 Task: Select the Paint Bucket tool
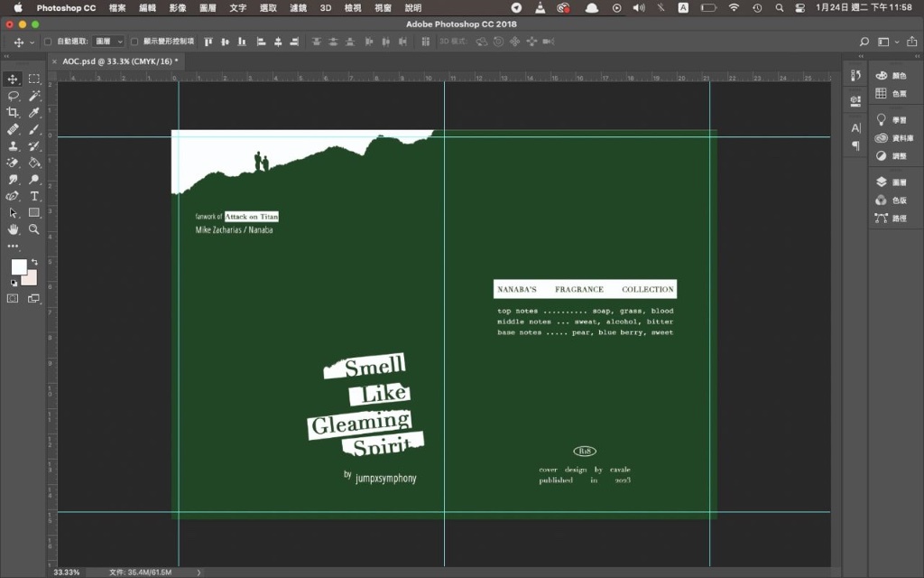click(x=34, y=163)
